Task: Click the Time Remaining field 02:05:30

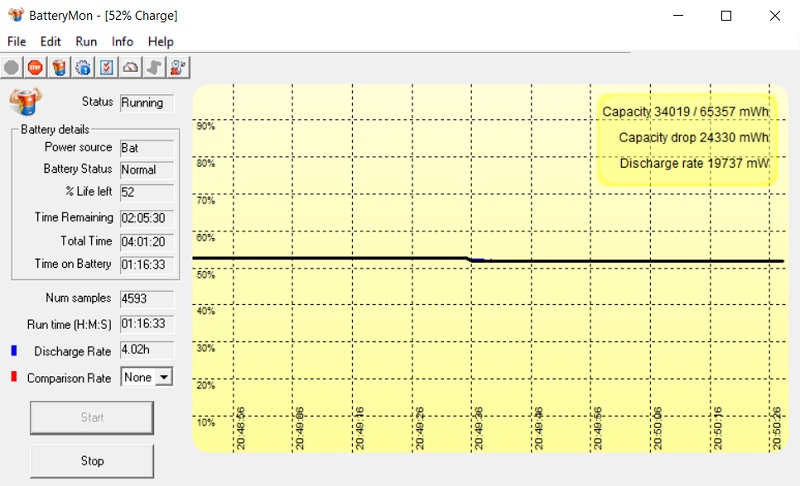Action: [x=147, y=218]
